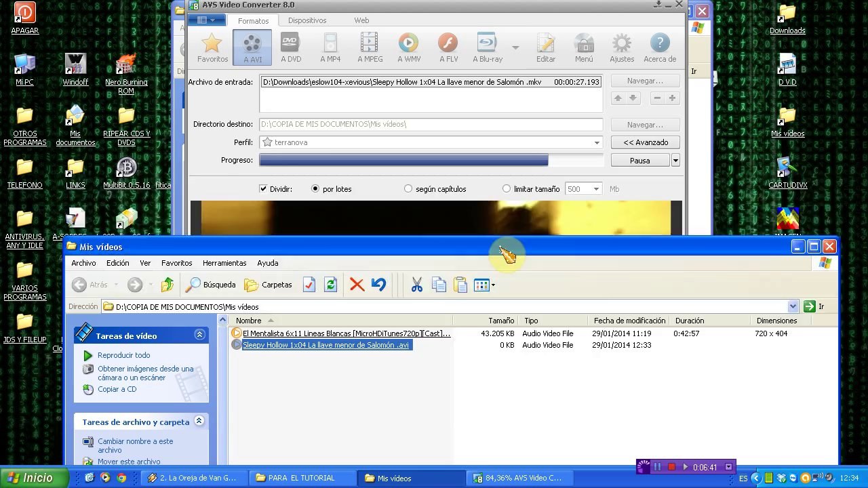Click the scissors cut icon

coord(416,285)
